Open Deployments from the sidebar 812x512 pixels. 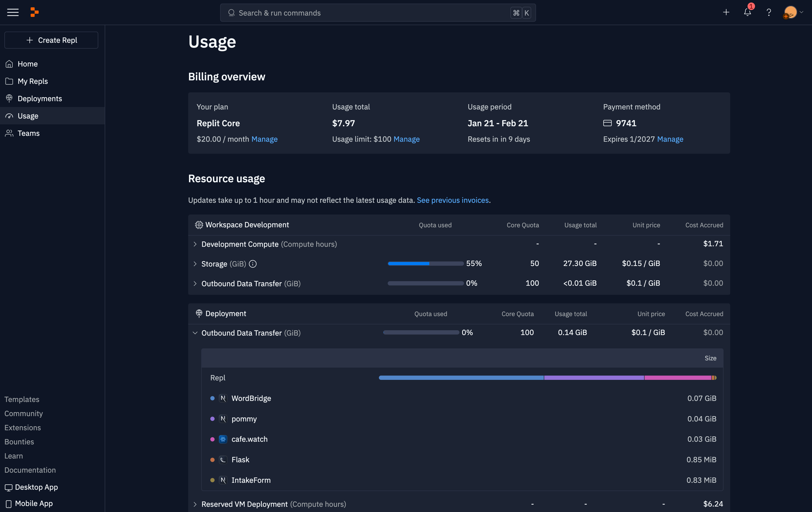(40, 99)
